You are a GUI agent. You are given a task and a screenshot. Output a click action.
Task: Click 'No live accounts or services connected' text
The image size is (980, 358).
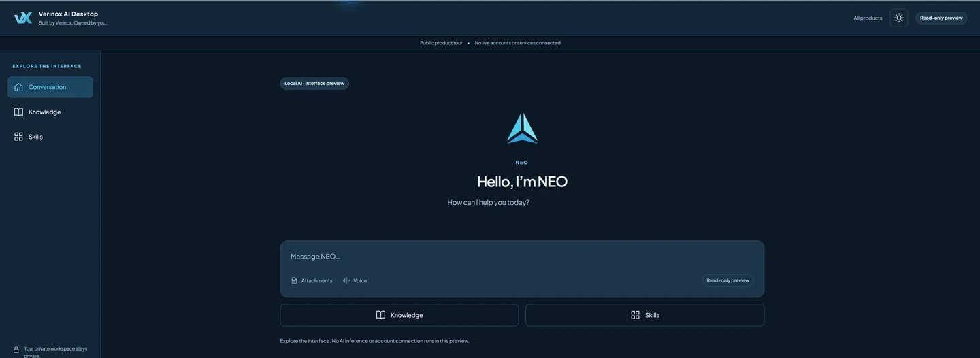pyautogui.click(x=518, y=43)
